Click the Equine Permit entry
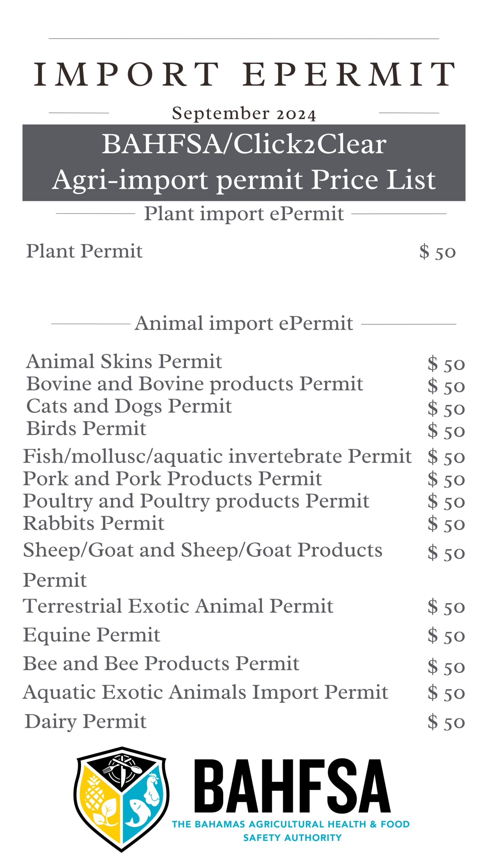This screenshot has width=488, height=868. [91, 635]
